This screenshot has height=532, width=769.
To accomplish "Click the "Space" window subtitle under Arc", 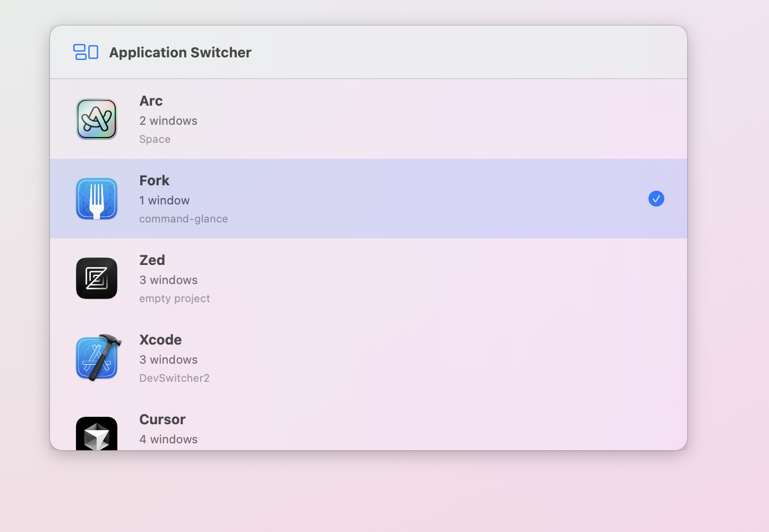I will 155,139.
